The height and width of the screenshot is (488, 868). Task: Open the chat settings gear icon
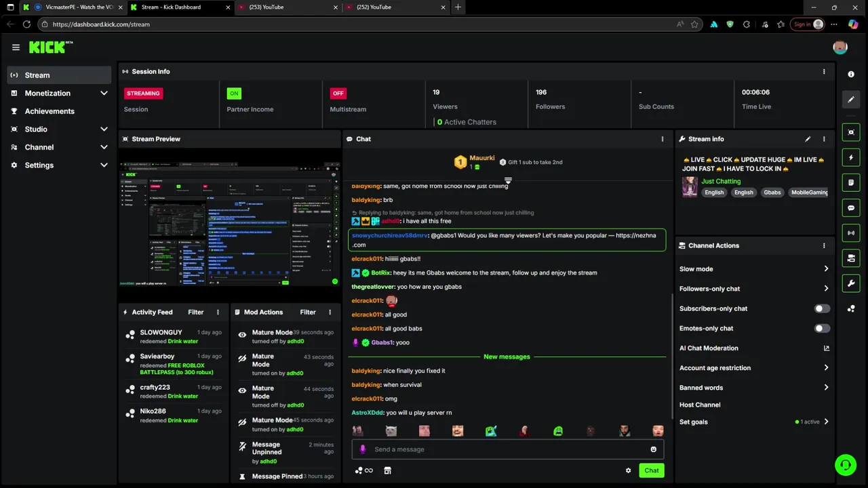pyautogui.click(x=628, y=470)
